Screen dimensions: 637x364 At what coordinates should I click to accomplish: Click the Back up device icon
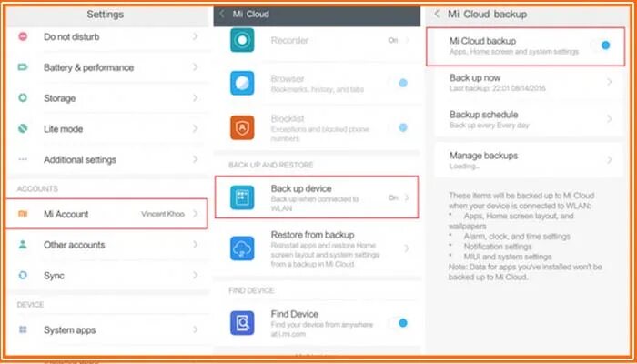[242, 197]
